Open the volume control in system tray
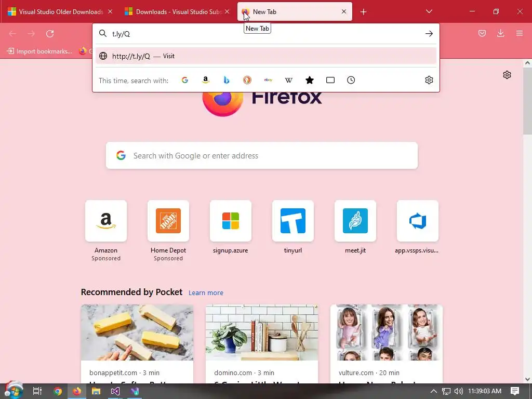Image resolution: width=532 pixels, height=399 pixels. 458,391
